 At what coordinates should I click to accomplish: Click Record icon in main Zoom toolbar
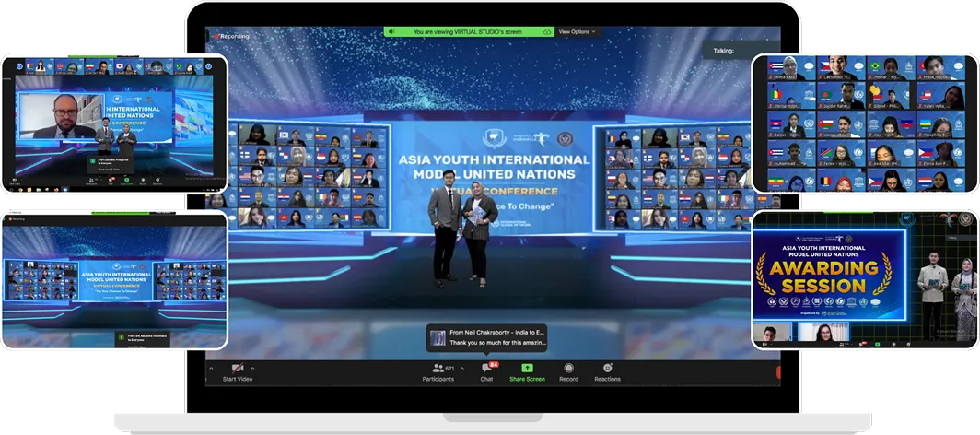(569, 368)
